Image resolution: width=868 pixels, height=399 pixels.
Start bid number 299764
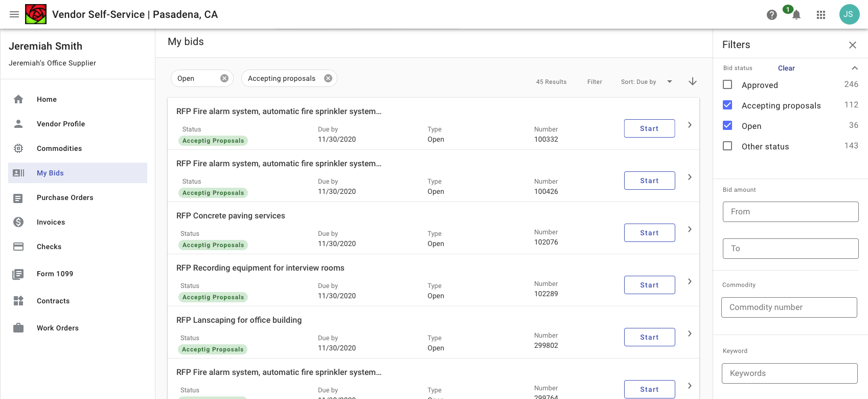click(x=649, y=389)
